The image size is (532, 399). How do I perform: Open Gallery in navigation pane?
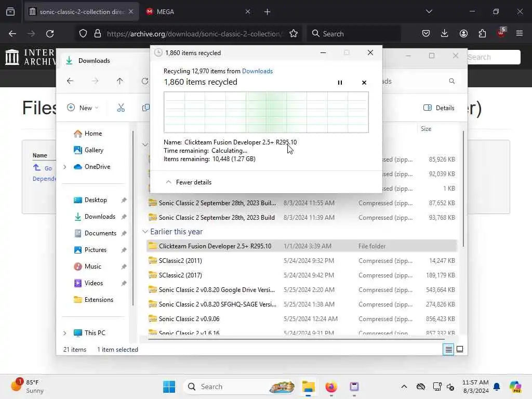(88, 150)
